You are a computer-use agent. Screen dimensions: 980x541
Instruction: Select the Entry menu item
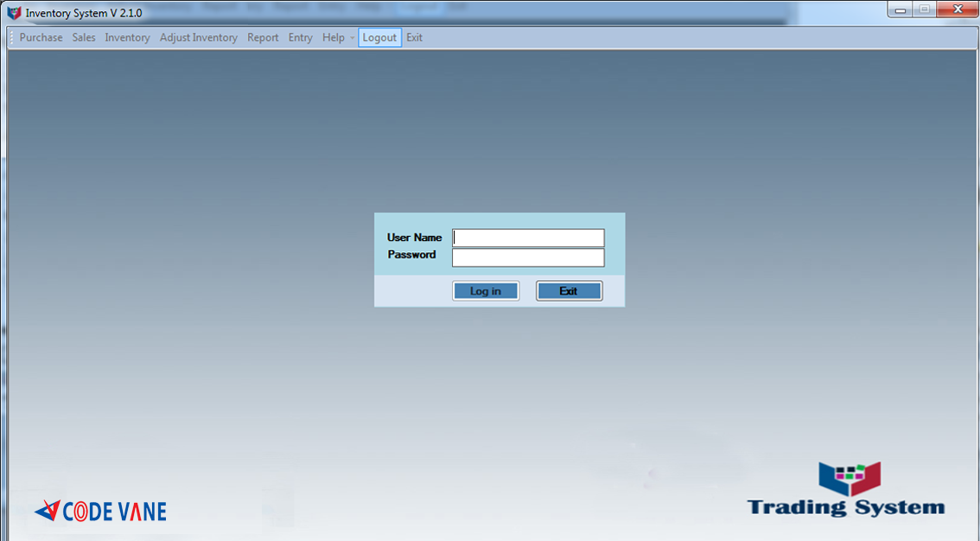click(x=300, y=38)
